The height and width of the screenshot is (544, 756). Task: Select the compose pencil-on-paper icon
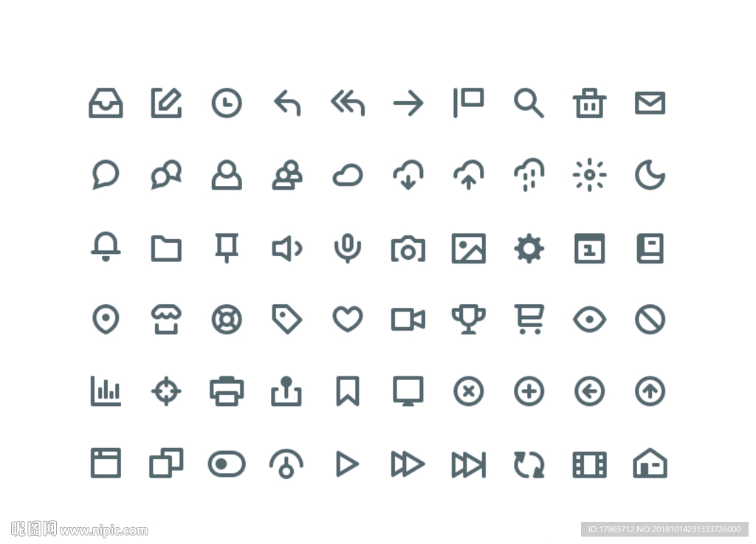tap(166, 103)
